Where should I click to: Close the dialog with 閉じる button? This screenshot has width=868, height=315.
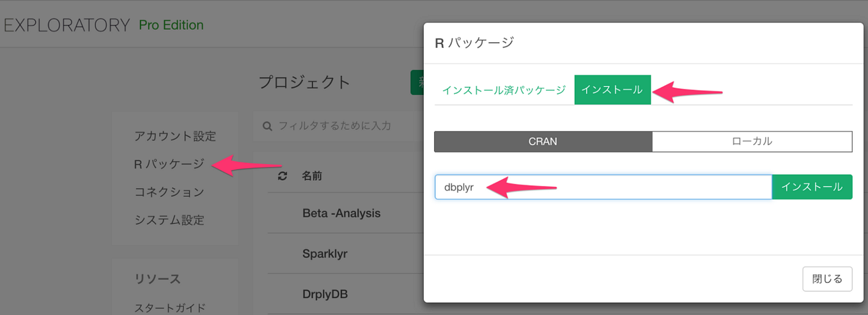pyautogui.click(x=827, y=279)
